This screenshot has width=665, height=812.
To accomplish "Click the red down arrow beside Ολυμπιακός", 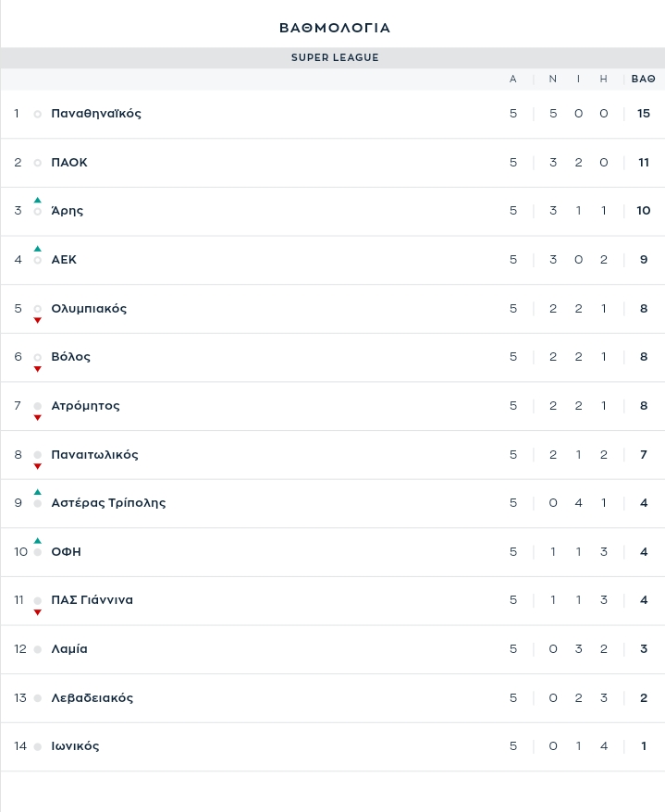I will pyautogui.click(x=37, y=321).
